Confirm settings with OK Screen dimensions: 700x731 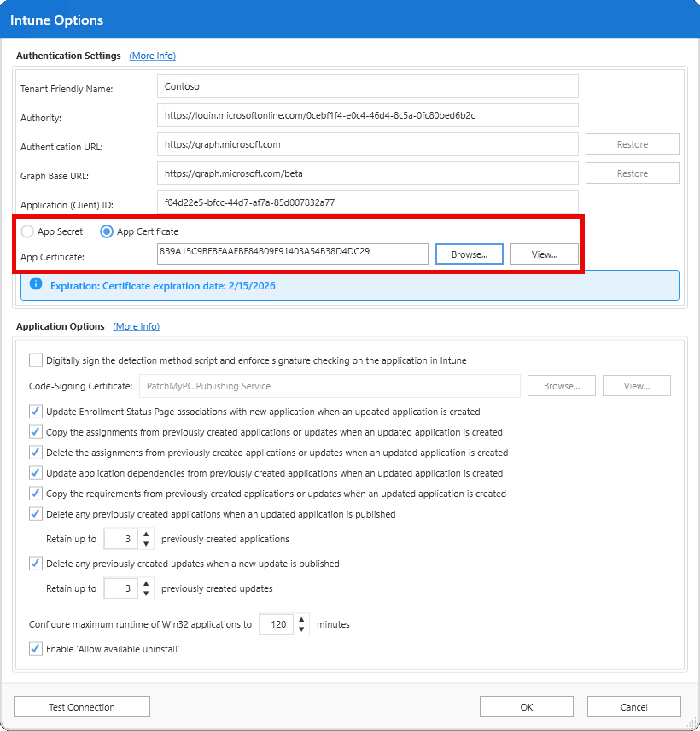[526, 706]
